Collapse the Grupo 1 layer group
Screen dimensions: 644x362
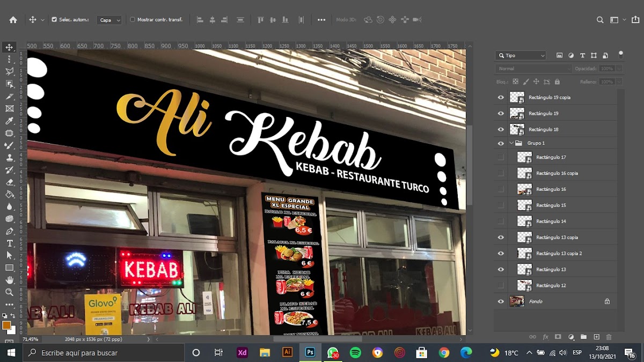click(511, 143)
